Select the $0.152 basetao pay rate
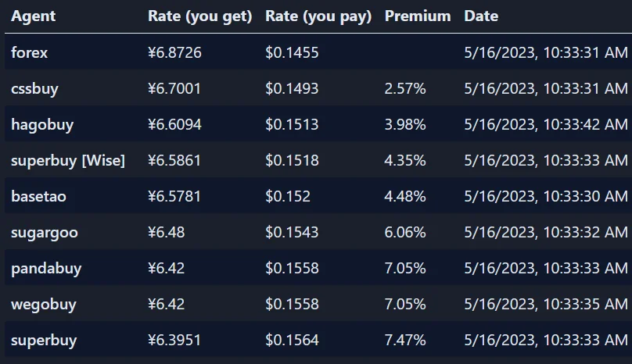 pyautogui.click(x=288, y=197)
